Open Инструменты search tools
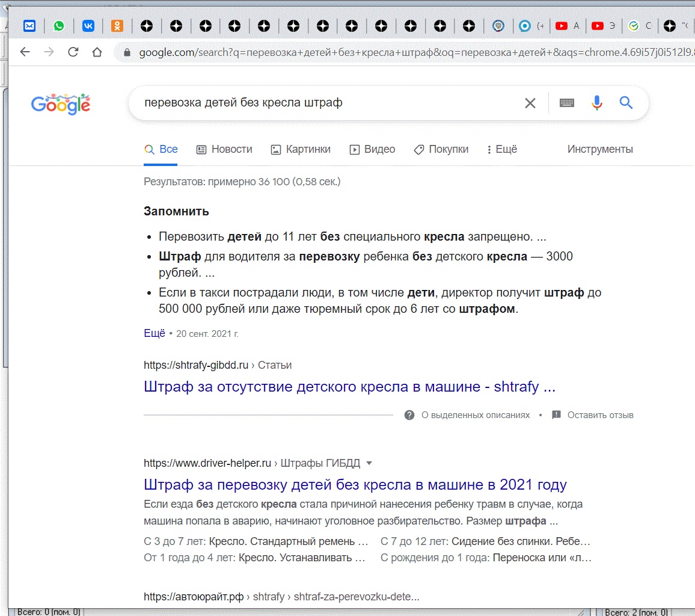Image resolution: width=695 pixels, height=616 pixels. (x=600, y=149)
